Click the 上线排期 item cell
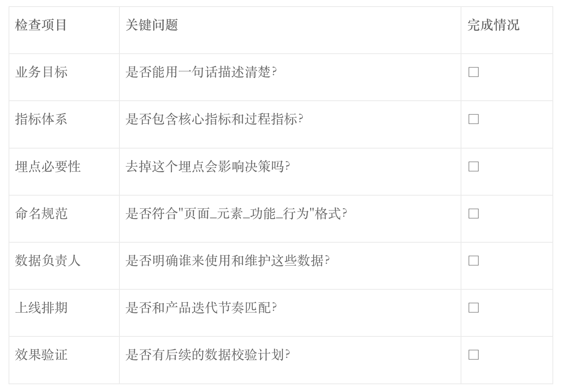Image resolution: width=561 pixels, height=392 pixels. pyautogui.click(x=41, y=308)
